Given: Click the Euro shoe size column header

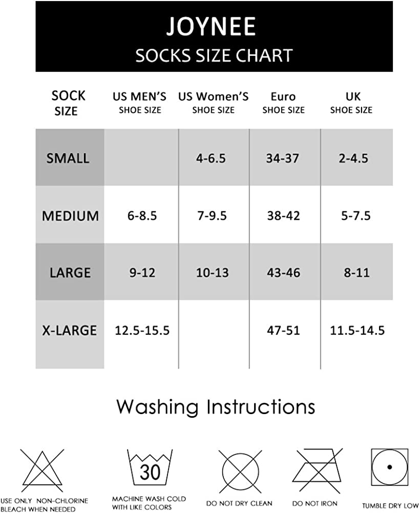Looking at the screenshot, I should 283,102.
